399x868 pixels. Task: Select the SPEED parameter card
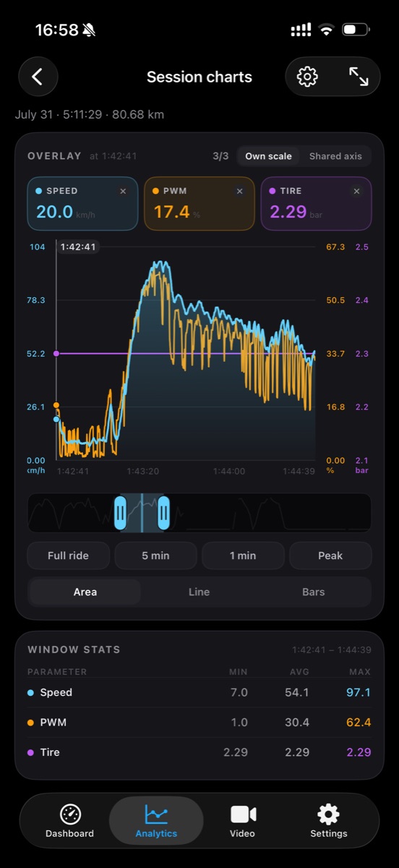click(82, 204)
